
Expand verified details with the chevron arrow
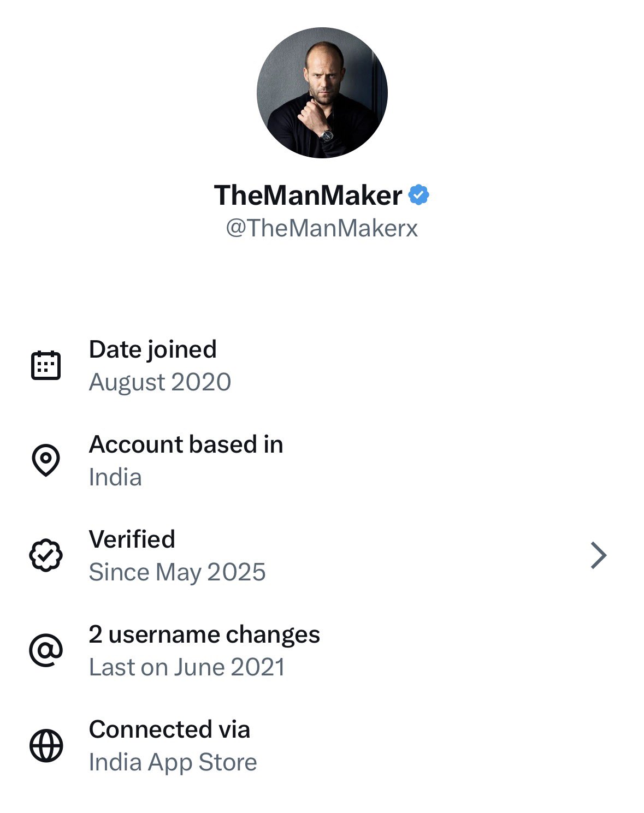click(x=599, y=555)
